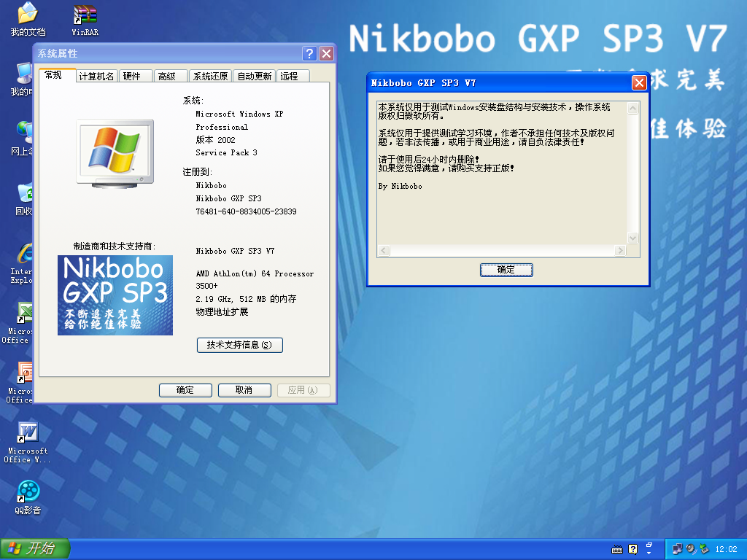Screen dimensions: 747x560
Task: Click the scroll left arrow in Nikbobo dialog
Action: pos(384,251)
